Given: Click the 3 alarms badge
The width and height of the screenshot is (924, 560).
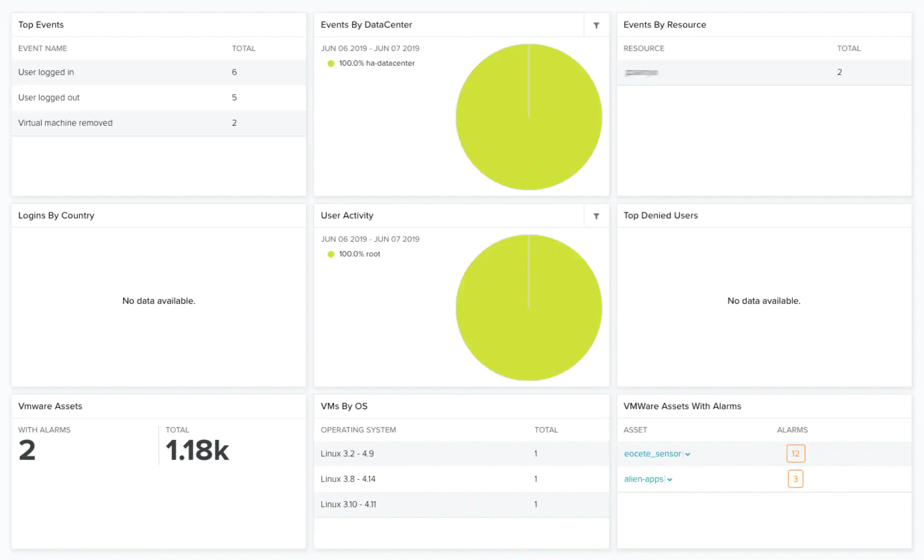Looking at the screenshot, I should pos(795,479).
